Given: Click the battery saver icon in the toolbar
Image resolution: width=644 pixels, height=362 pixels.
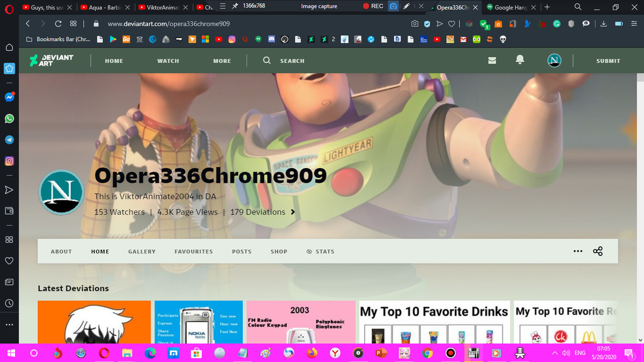Looking at the screenshot, I should (x=619, y=24).
